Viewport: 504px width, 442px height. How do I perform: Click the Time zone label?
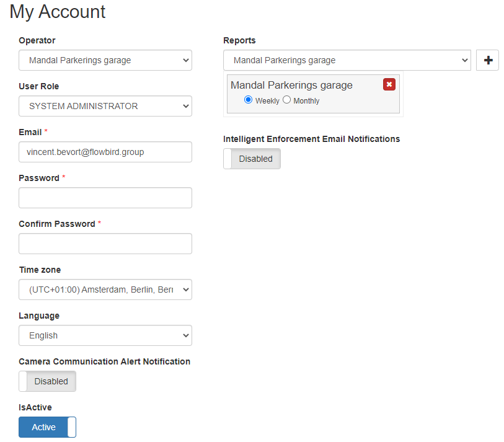pos(40,270)
